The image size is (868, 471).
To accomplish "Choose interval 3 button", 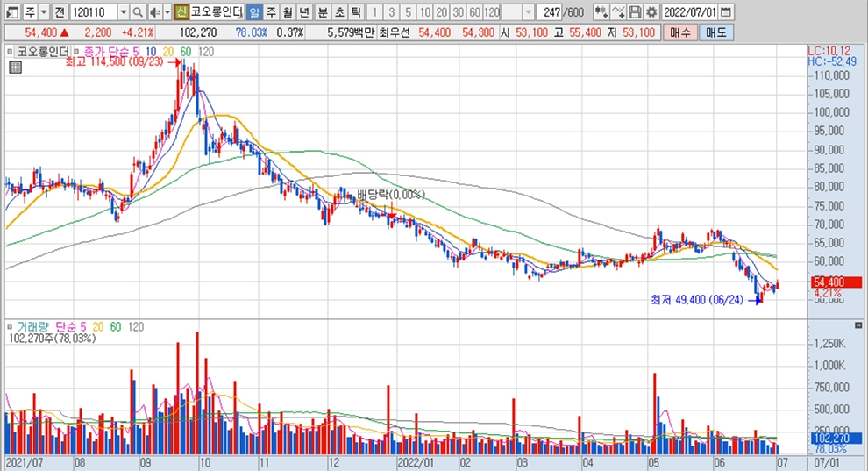I will tap(391, 11).
